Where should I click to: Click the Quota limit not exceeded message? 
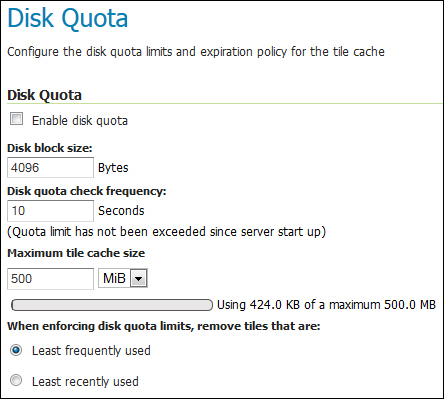click(x=167, y=231)
